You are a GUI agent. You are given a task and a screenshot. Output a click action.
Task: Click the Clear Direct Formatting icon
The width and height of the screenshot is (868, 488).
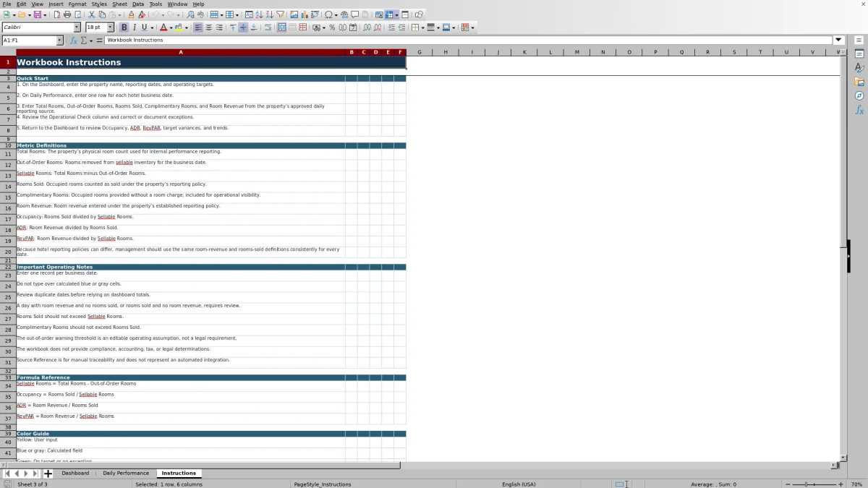[142, 14]
